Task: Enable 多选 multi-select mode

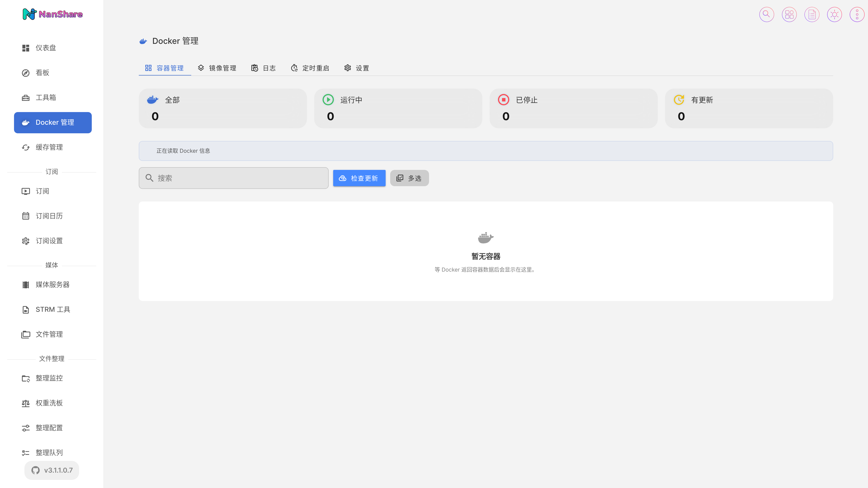Action: (x=409, y=178)
